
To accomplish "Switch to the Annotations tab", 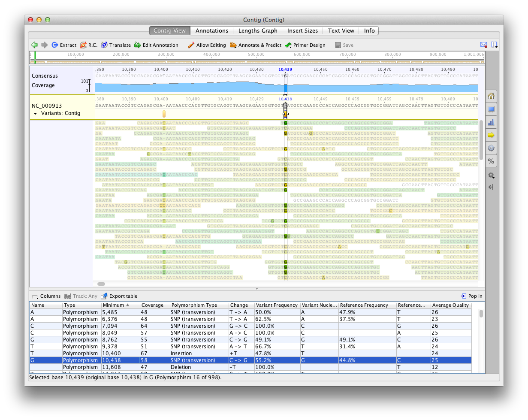I will click(212, 30).
